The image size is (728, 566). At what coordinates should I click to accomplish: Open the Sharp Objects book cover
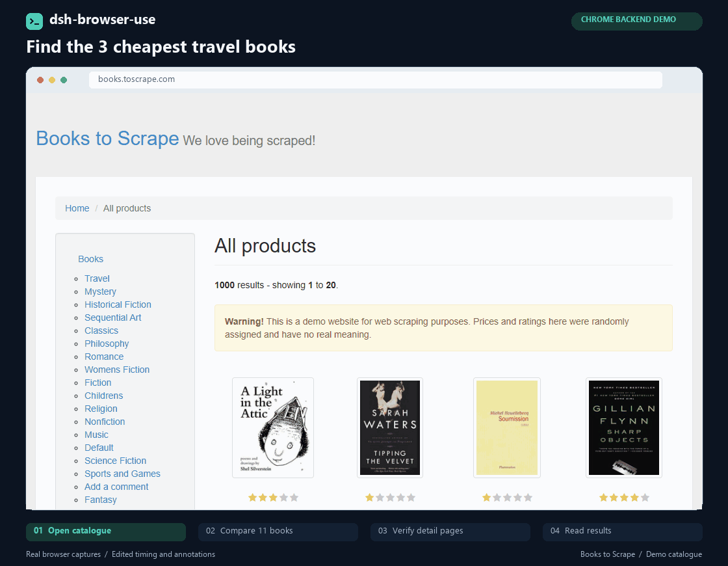point(624,427)
